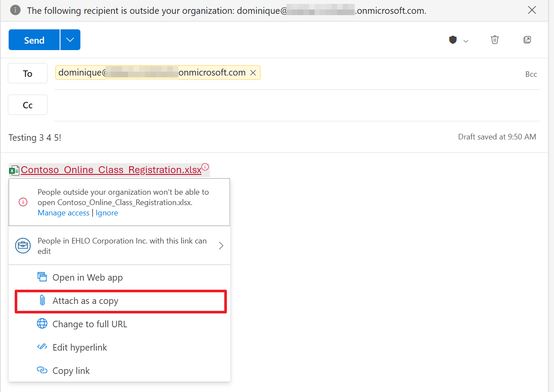554x392 pixels.
Task: Open the message in a new window
Action: (527, 40)
